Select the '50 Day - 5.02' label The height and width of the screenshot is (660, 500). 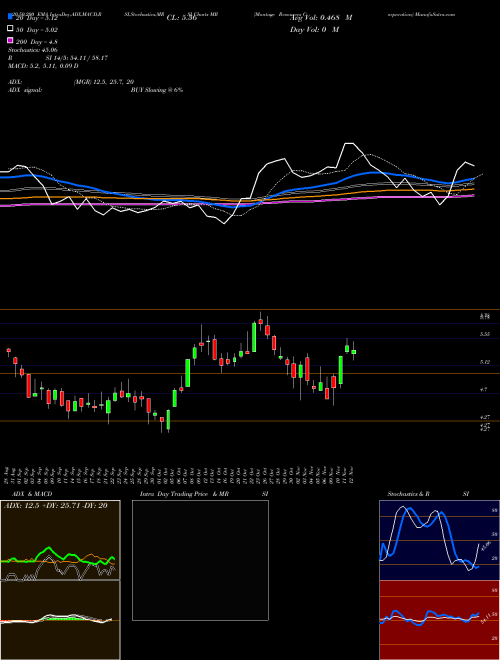point(37,30)
